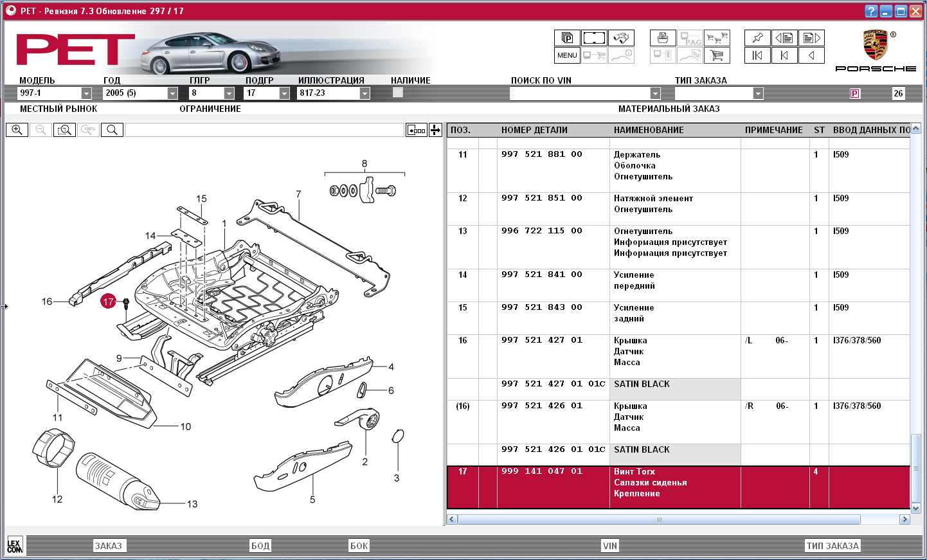Select callout 17 in the diagram
927x560 pixels.
[x=108, y=302]
